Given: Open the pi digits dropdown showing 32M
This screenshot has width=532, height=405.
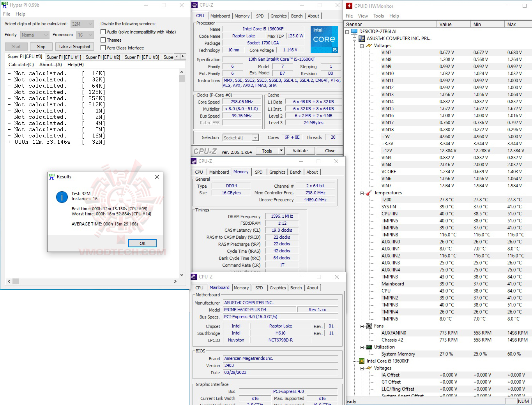Looking at the screenshot, I should pyautogui.click(x=82, y=24).
